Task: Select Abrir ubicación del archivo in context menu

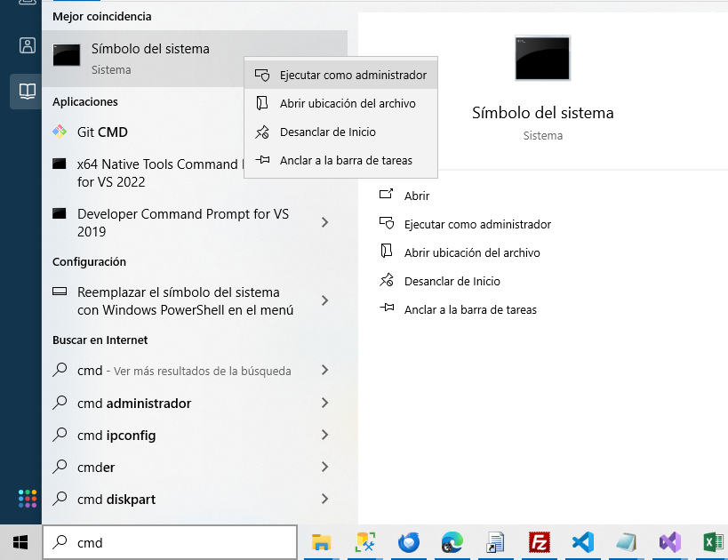Action: [340, 103]
